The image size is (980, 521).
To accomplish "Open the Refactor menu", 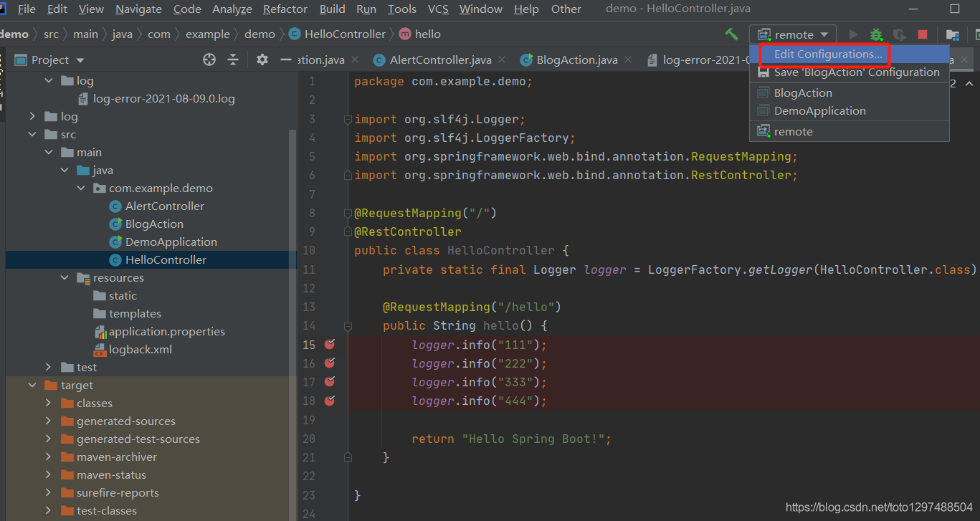I will tap(287, 9).
